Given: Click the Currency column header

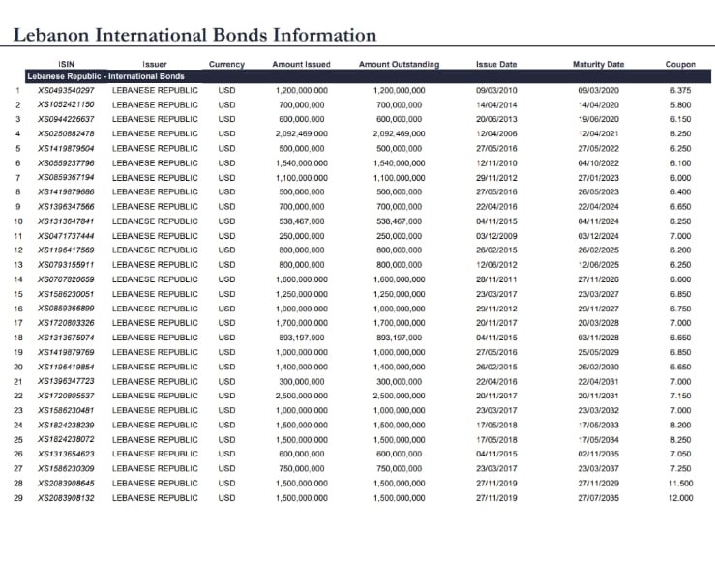Looking at the screenshot, I should click(x=226, y=64).
